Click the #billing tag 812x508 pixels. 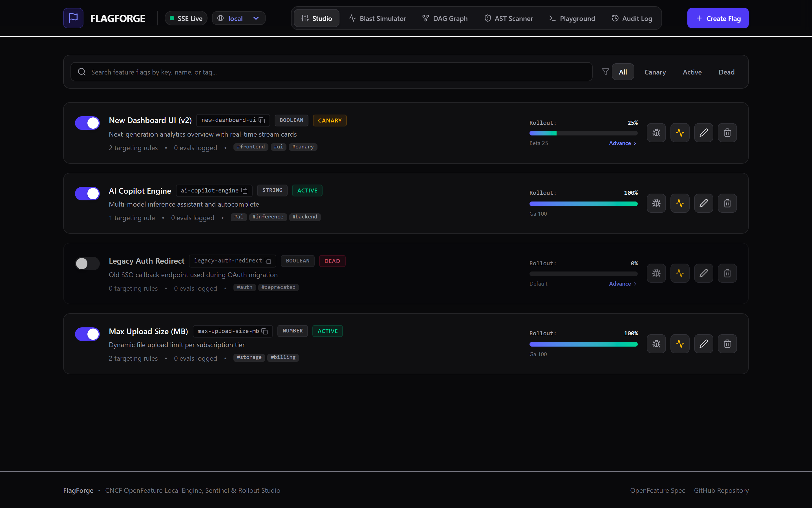pos(283,358)
